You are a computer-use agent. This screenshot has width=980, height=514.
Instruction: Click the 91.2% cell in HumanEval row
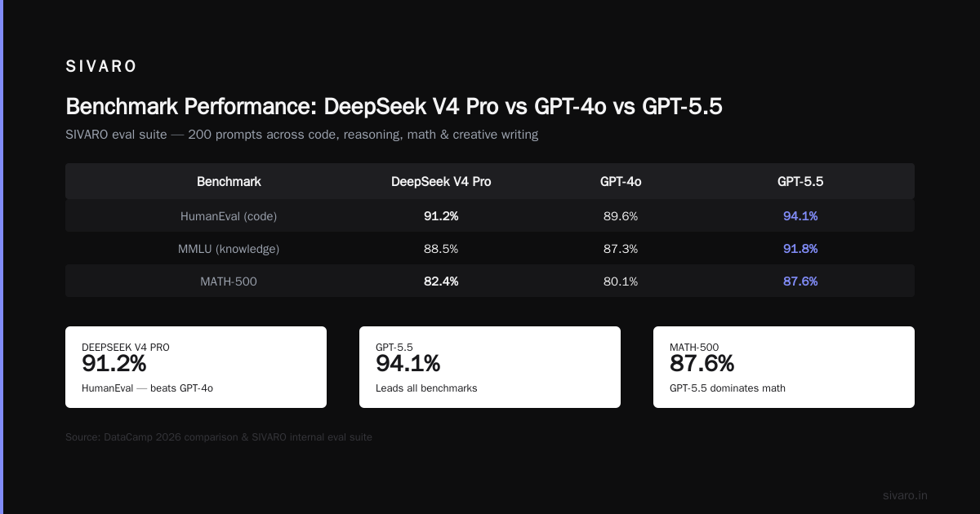click(441, 216)
